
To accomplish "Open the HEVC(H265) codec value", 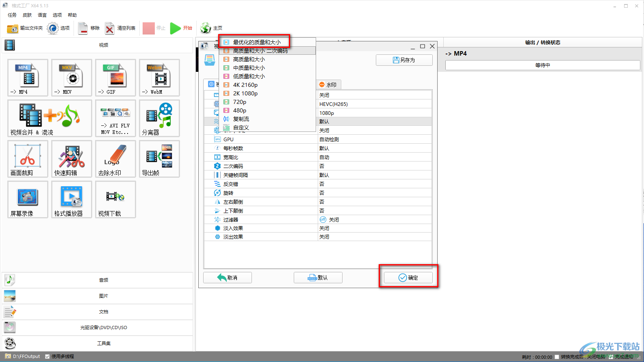I will coord(374,104).
